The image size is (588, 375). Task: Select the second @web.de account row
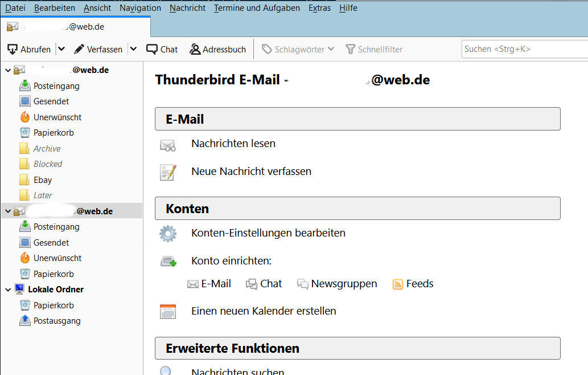[x=72, y=211]
